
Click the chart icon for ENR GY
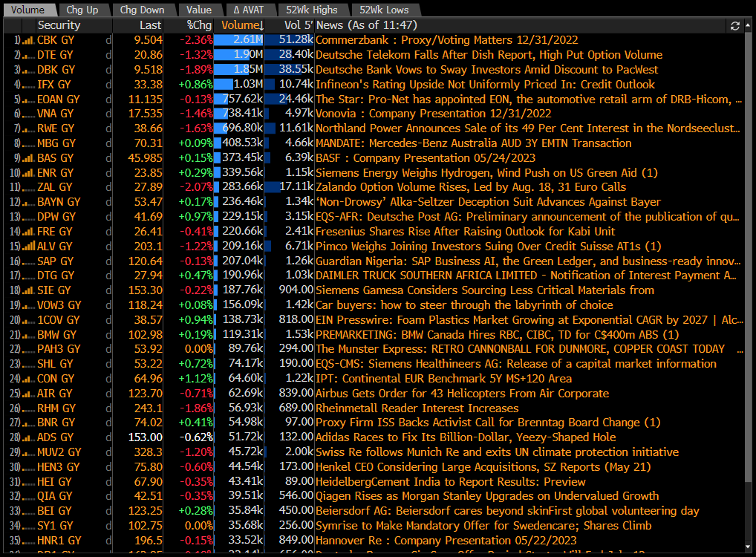point(28,173)
